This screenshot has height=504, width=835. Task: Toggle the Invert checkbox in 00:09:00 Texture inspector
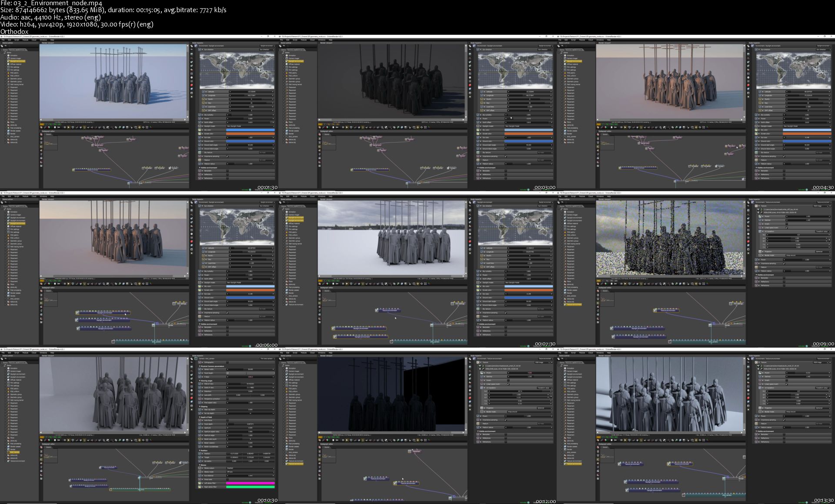coord(787,224)
